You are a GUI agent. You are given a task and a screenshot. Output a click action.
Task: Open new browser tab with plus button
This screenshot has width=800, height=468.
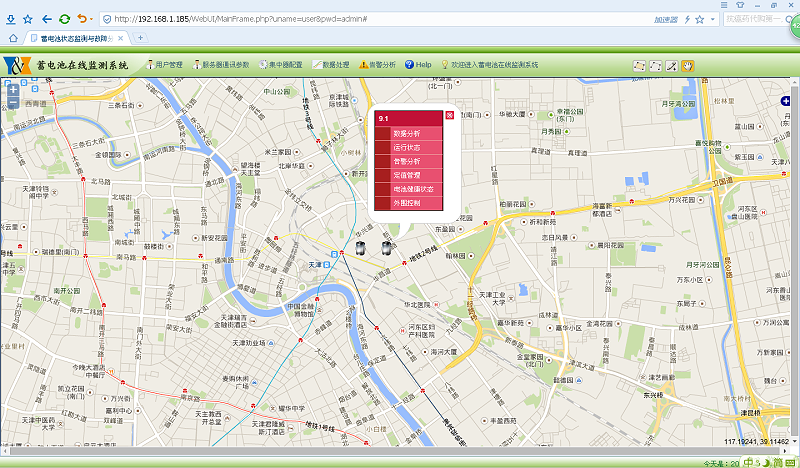(x=140, y=38)
